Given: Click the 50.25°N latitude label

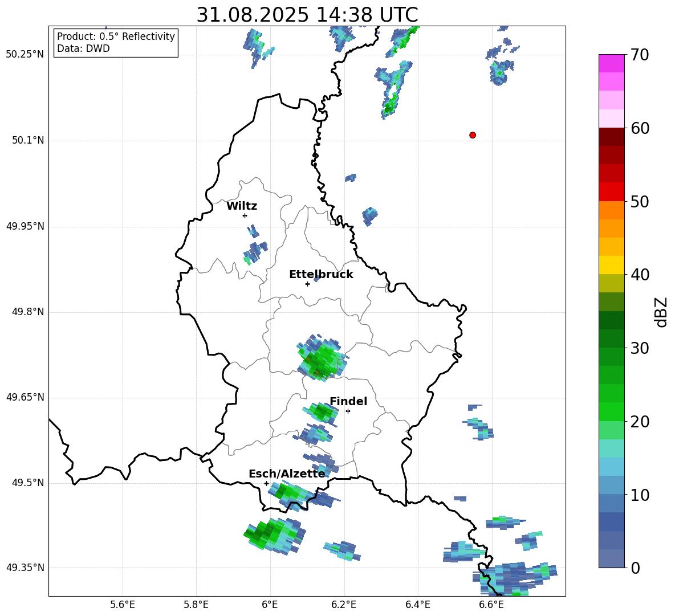Looking at the screenshot, I should coord(25,55).
